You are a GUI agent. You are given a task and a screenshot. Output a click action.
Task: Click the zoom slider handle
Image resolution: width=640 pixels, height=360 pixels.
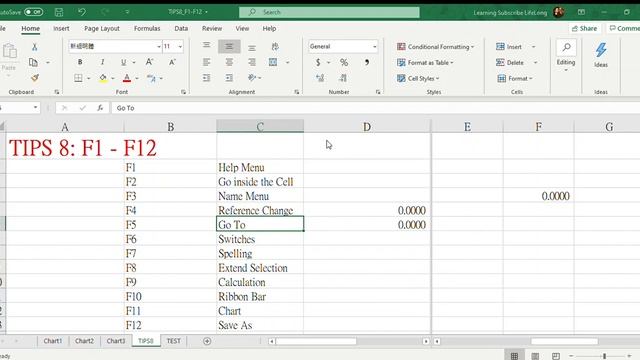pyautogui.click(x=604, y=356)
